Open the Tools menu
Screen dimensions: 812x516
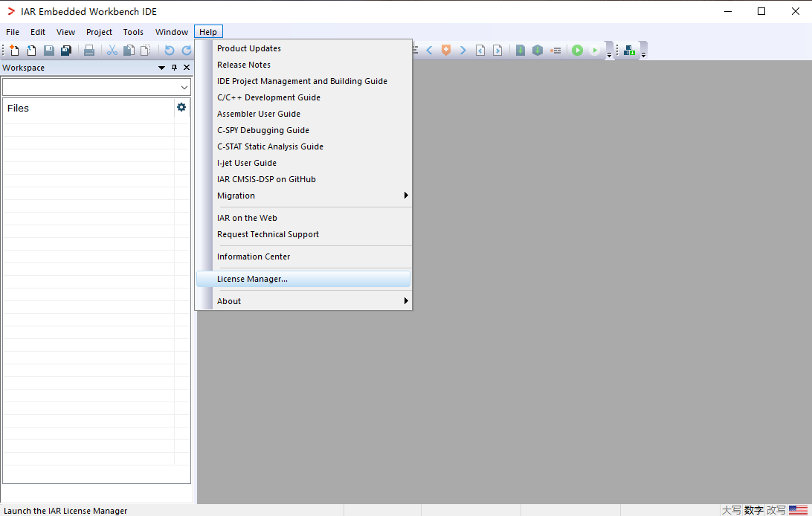coord(133,32)
